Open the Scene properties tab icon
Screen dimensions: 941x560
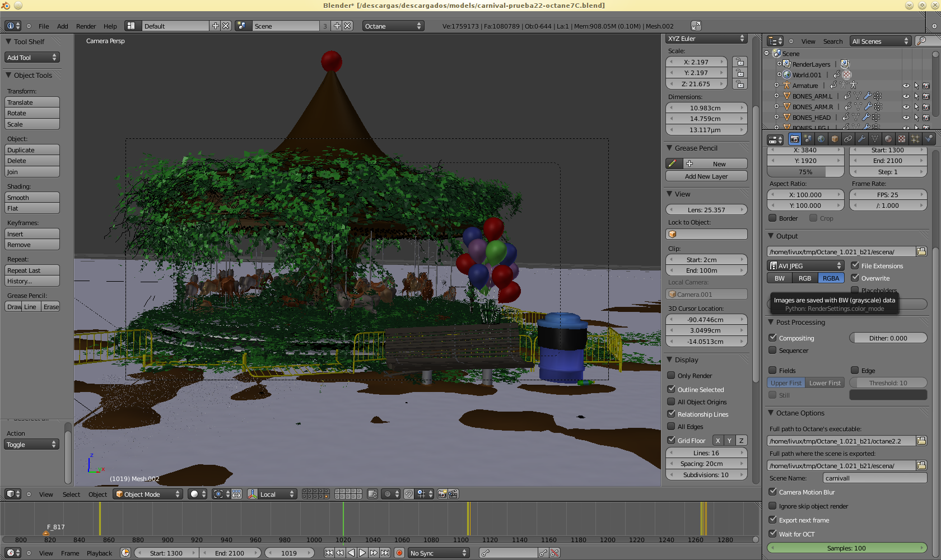click(808, 139)
